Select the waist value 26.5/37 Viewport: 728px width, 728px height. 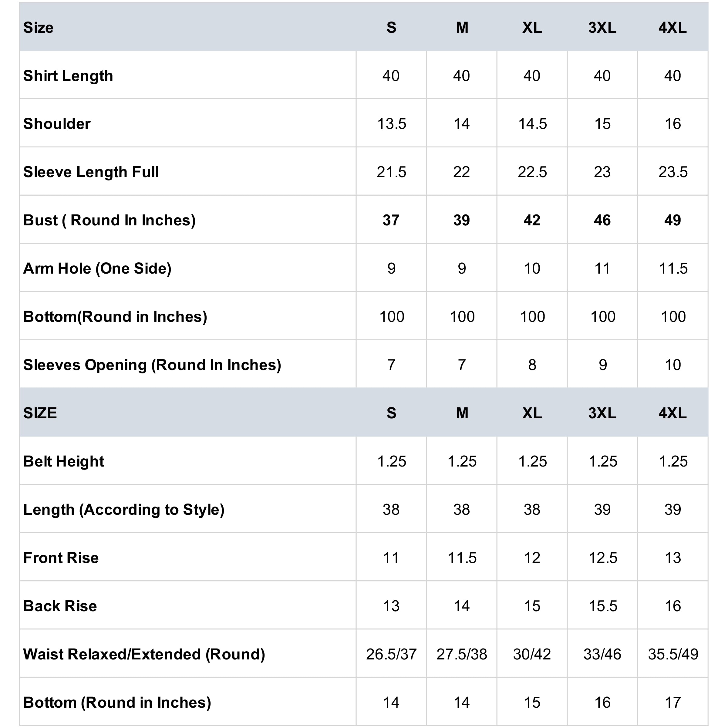pyautogui.click(x=392, y=655)
